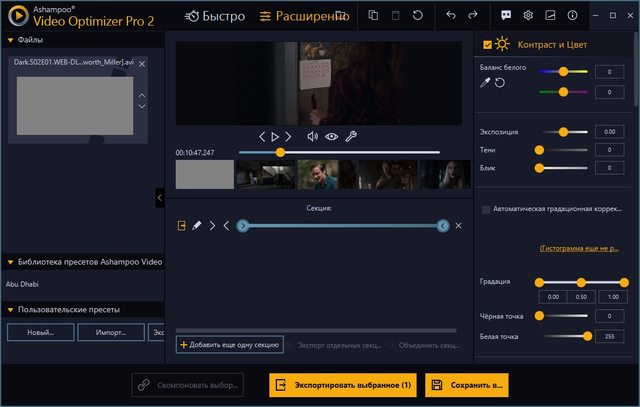Select the first gray timeline thumbnail
The image size is (640, 407).
204,174
